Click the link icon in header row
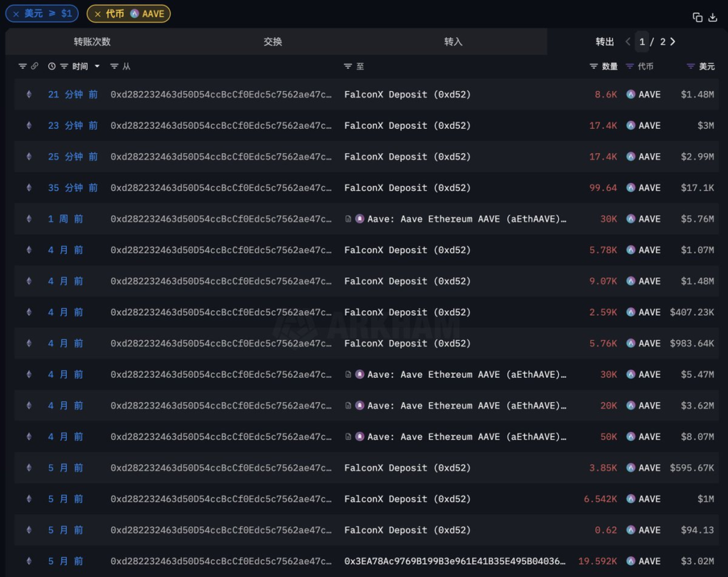Screen dimensions: 728x577 pyautogui.click(x=34, y=66)
